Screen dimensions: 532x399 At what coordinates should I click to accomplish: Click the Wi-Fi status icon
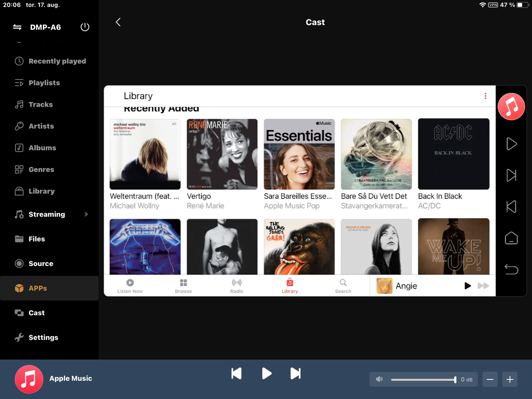click(x=482, y=5)
